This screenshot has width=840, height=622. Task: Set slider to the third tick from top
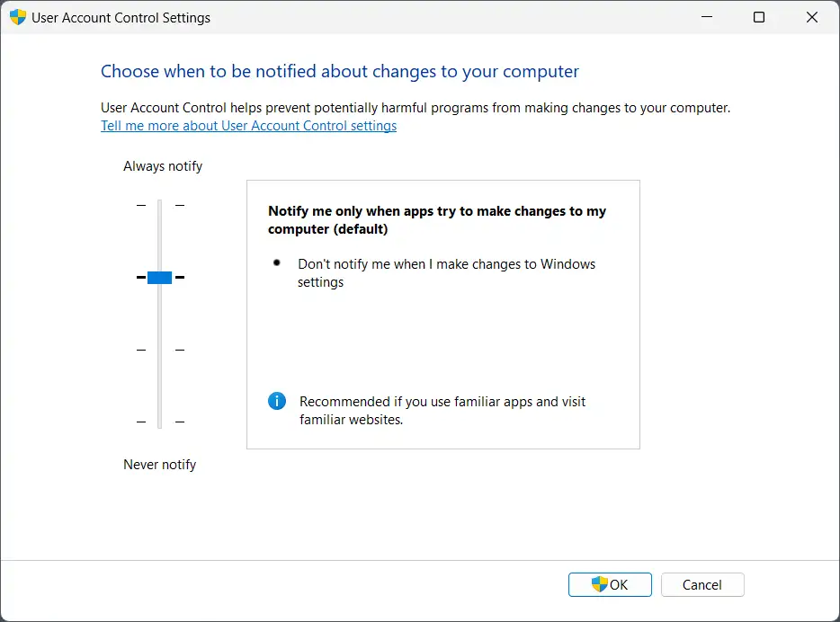(x=159, y=350)
